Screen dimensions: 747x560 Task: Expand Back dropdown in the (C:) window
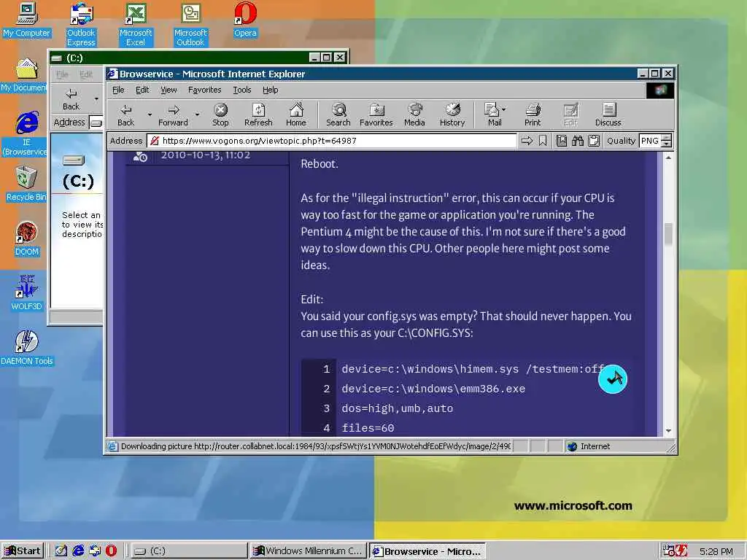point(96,99)
